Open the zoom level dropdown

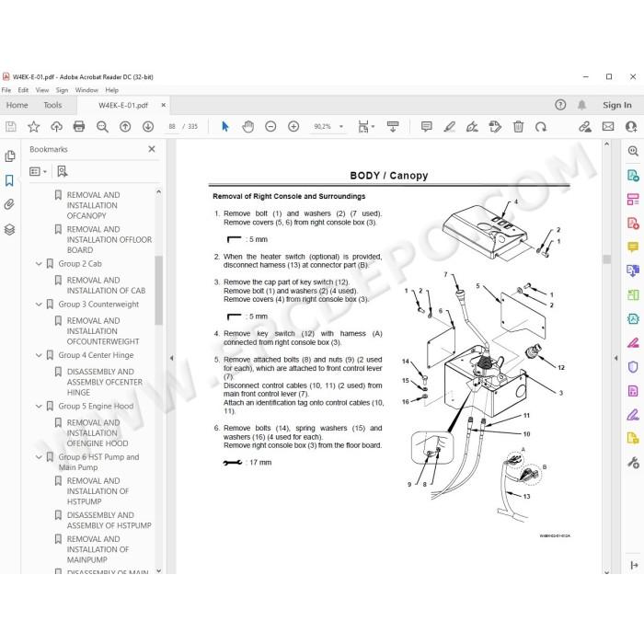[x=341, y=127]
